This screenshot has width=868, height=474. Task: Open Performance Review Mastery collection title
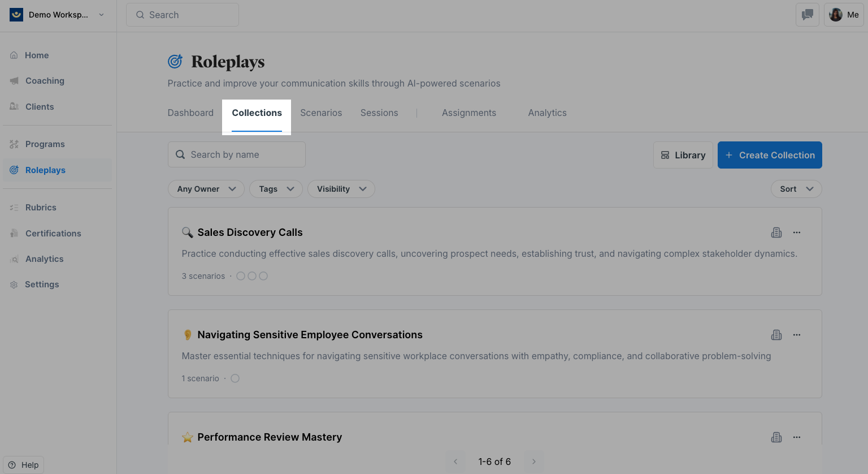[x=270, y=437]
